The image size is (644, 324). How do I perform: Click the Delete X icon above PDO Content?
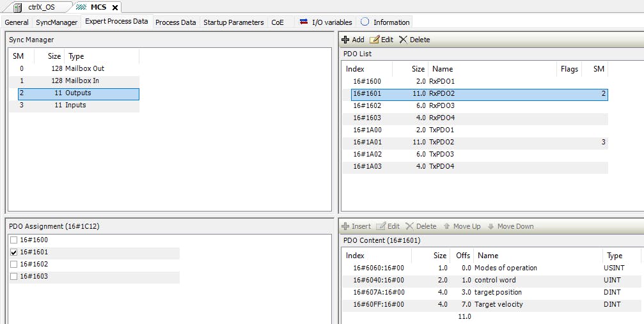pos(409,226)
